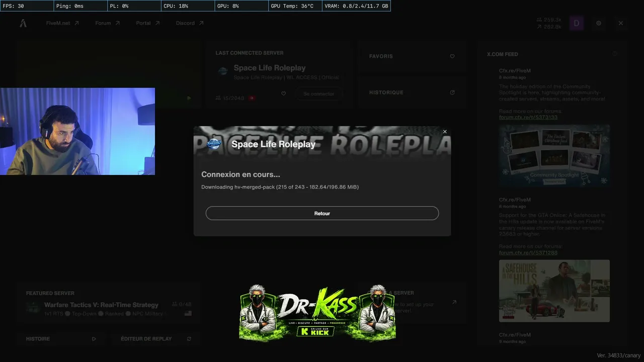Open the Portal link
The image size is (644, 362).
click(148, 23)
